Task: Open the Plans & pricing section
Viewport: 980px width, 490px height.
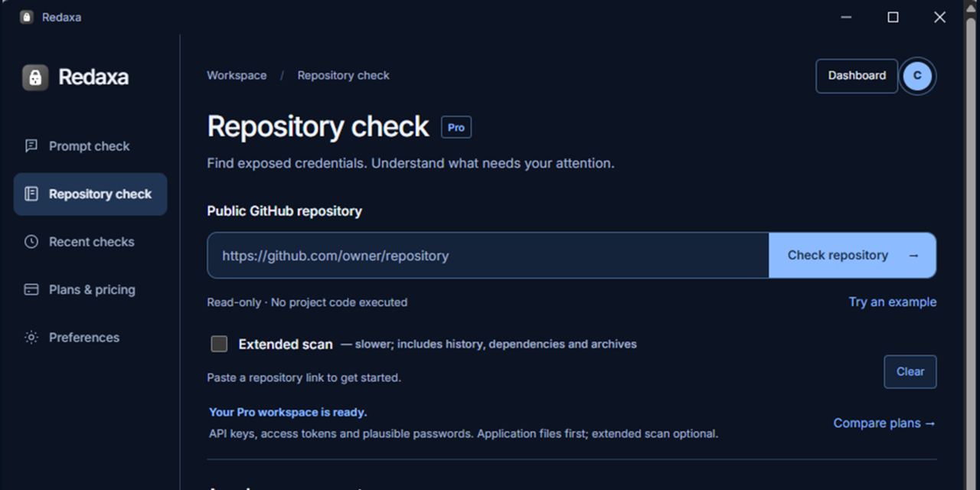Action: point(90,289)
